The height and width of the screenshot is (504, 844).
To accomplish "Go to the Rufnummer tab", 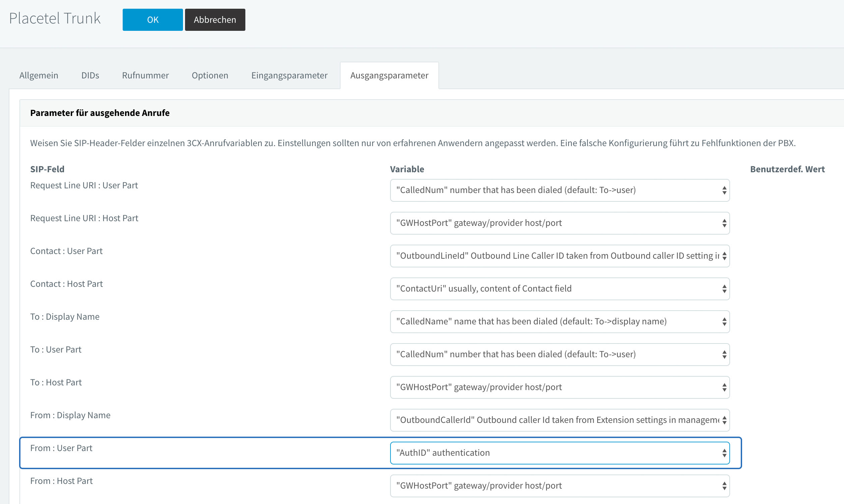I will click(145, 75).
